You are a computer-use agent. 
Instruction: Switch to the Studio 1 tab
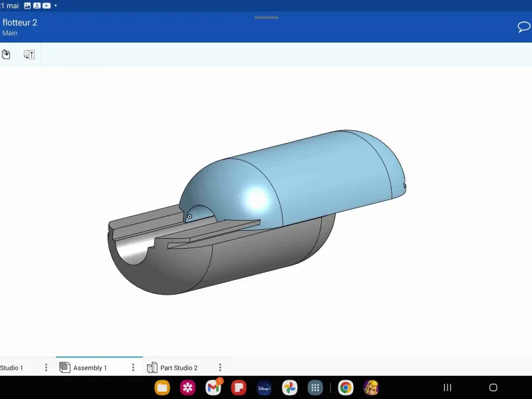point(11,368)
